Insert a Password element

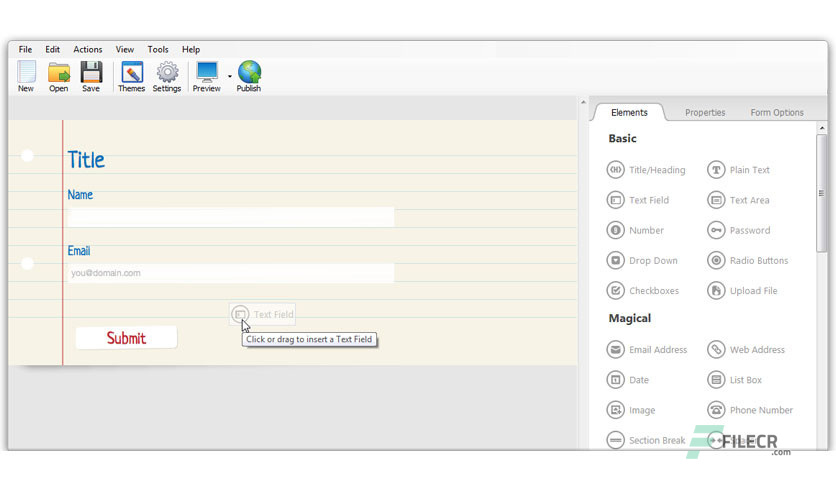coord(739,230)
